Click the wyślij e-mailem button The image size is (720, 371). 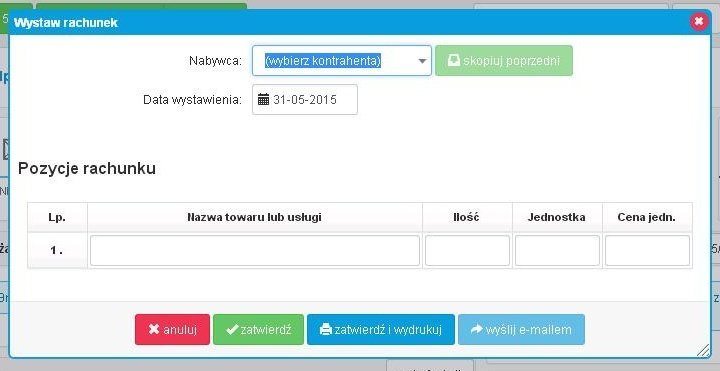tap(521, 329)
